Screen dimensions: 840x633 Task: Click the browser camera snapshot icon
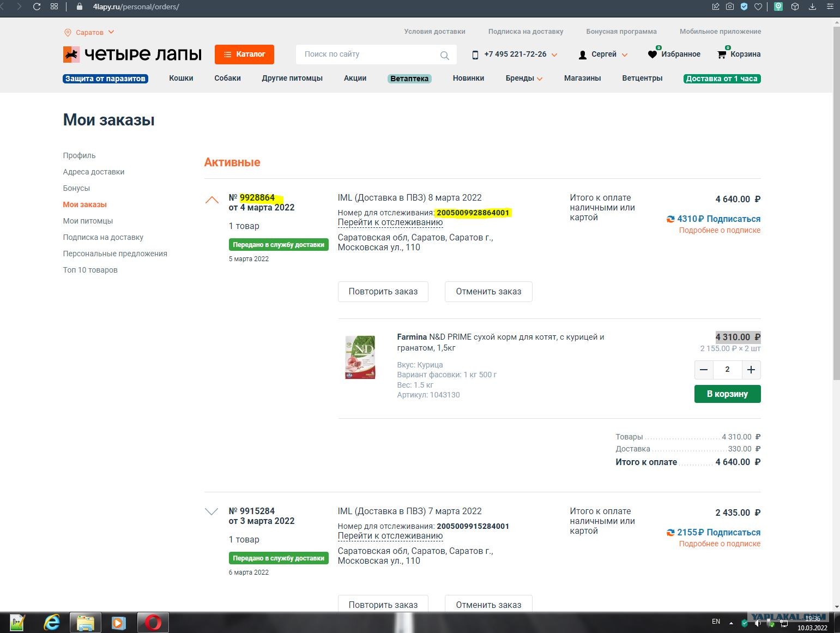click(730, 7)
